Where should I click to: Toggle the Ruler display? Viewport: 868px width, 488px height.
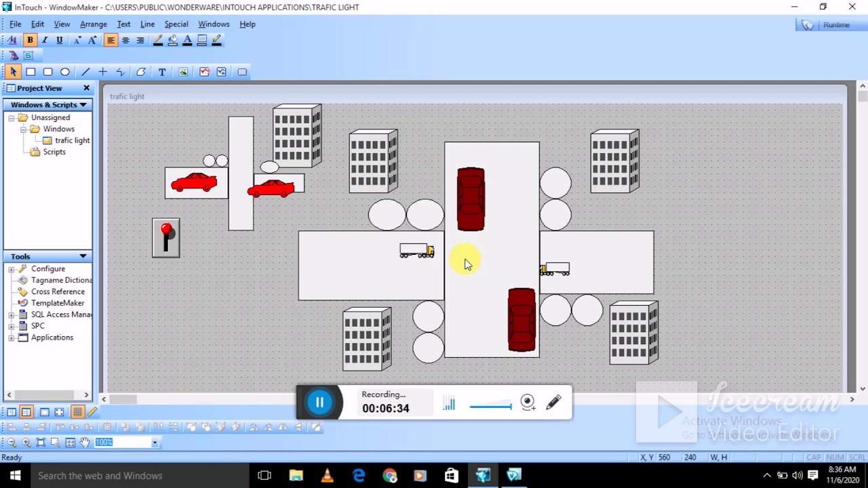92,412
